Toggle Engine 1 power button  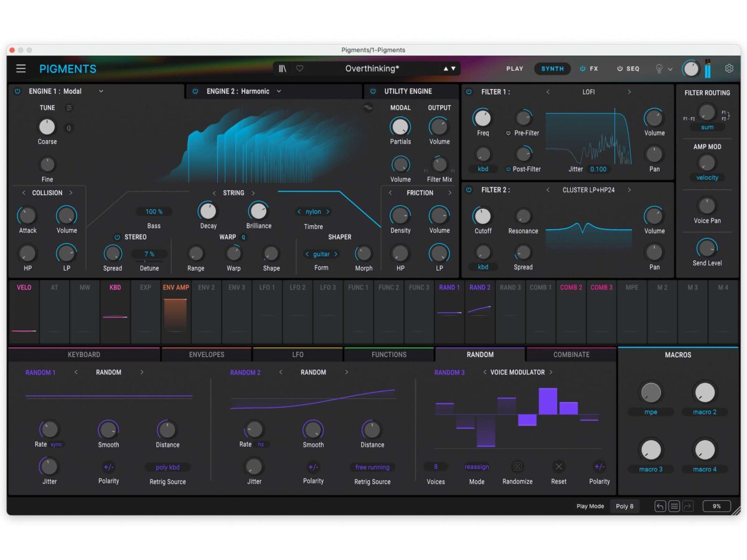click(x=17, y=91)
